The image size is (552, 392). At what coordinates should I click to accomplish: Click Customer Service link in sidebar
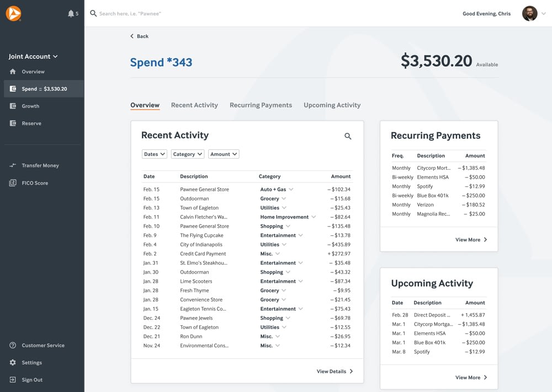click(x=43, y=345)
